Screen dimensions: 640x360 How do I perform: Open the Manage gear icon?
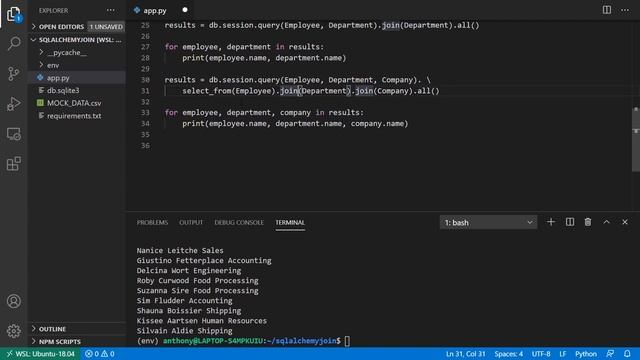click(x=13, y=331)
